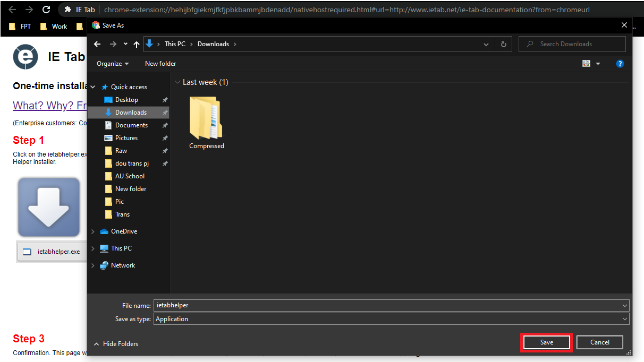Select the Pic folder in sidebar
Image resolution: width=644 pixels, height=362 pixels.
(120, 202)
